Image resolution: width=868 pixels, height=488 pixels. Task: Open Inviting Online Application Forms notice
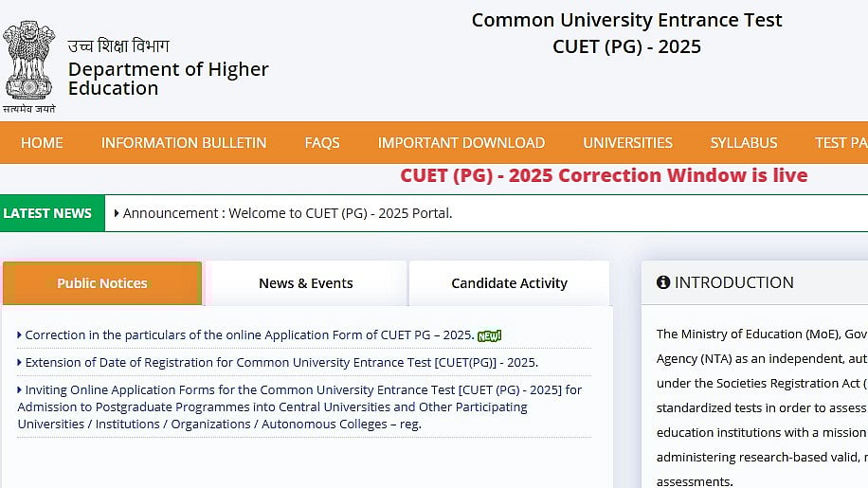[299, 407]
